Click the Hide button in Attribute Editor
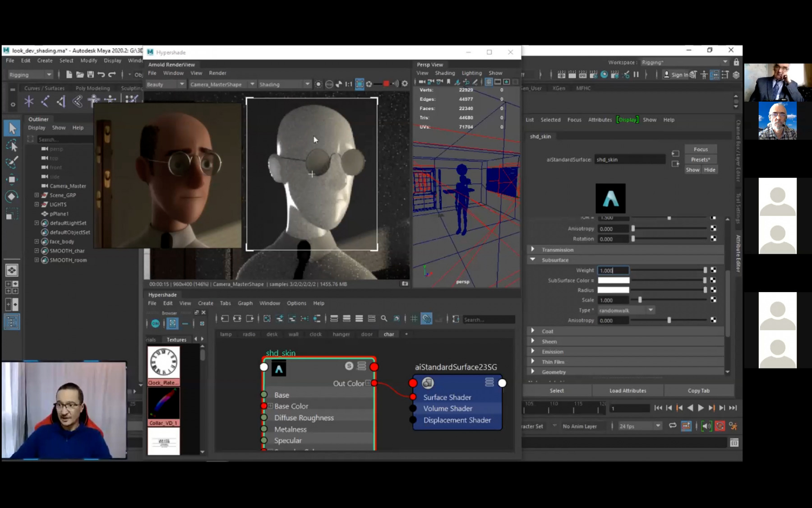 coord(709,170)
